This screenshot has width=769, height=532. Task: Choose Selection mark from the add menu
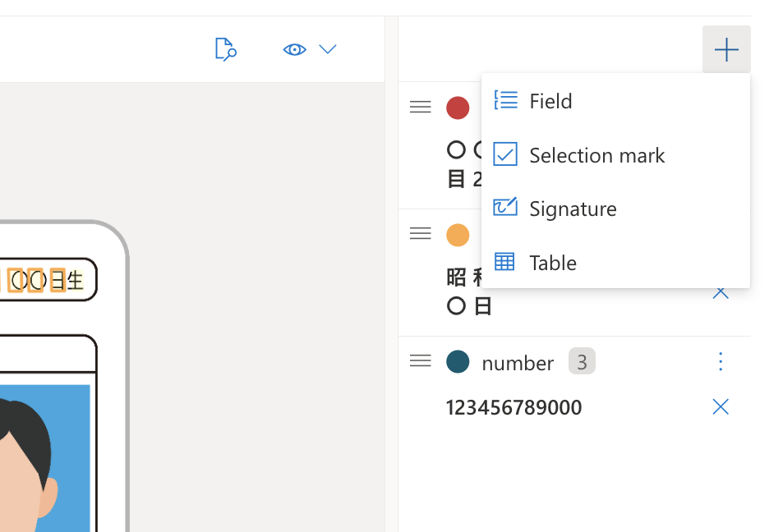[x=615, y=155]
